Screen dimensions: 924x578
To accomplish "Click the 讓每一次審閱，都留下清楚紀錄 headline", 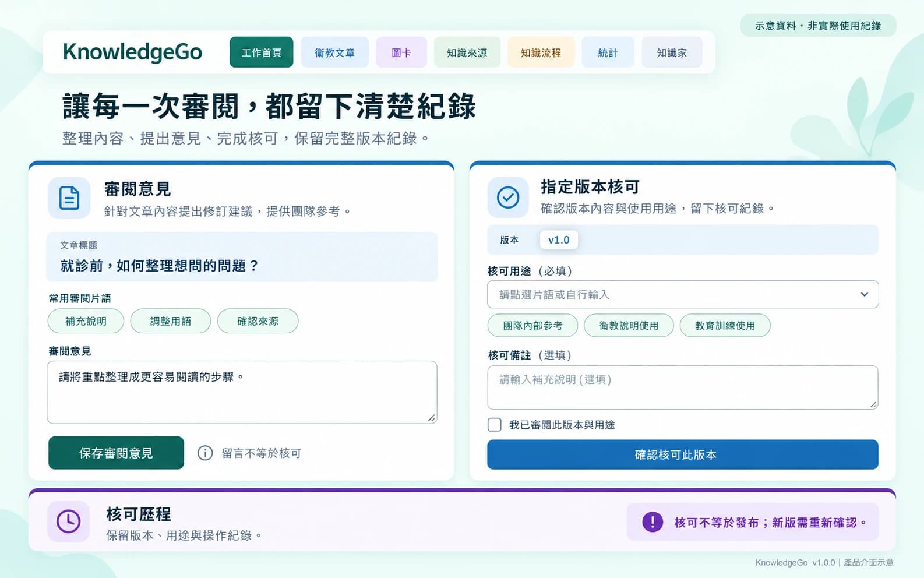I will [269, 107].
